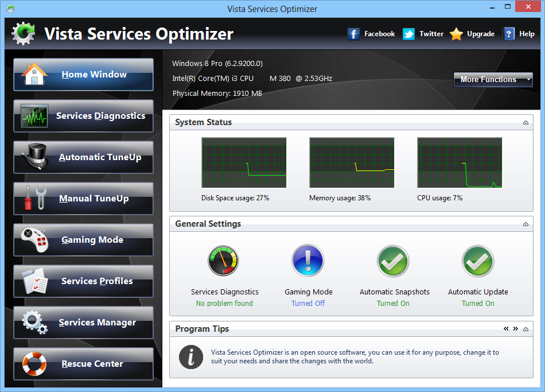This screenshot has height=392, width=545.
Task: Click the Automatic Update checkmark icon
Action: point(478,261)
